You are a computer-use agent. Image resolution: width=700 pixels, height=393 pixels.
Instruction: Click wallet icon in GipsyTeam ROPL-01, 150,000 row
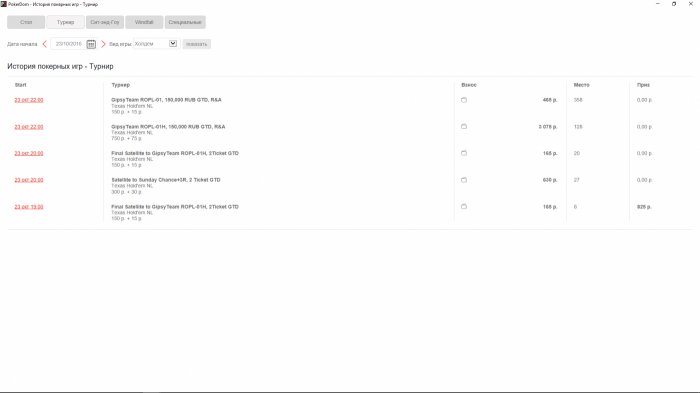click(464, 100)
